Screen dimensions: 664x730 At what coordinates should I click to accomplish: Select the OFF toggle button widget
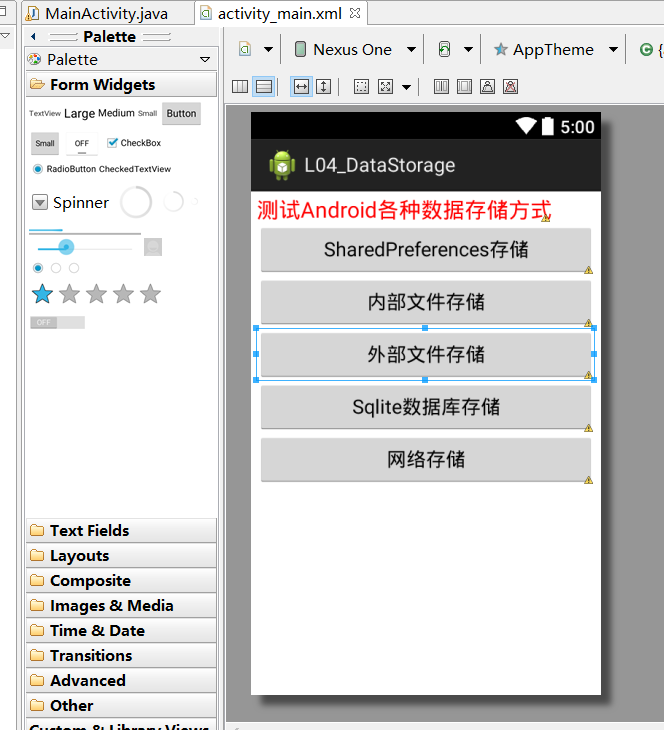(x=81, y=143)
